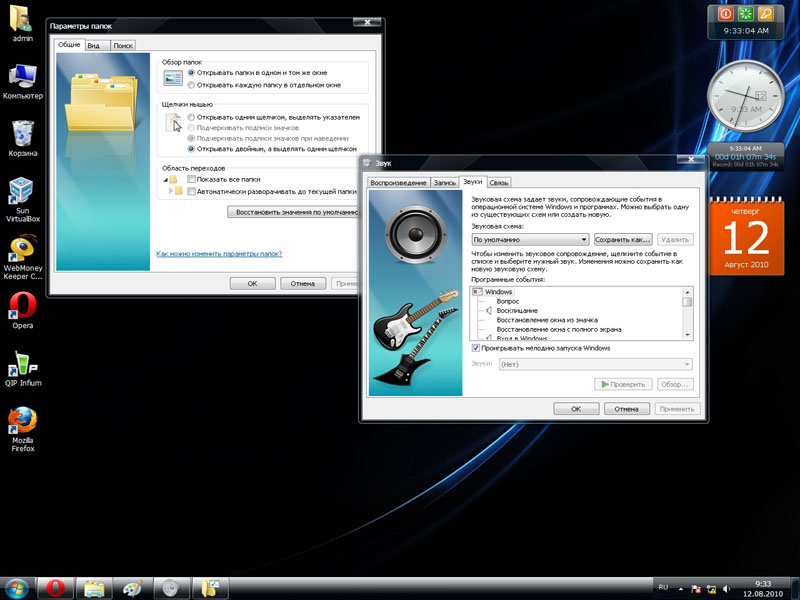800x600 pixels.
Task: Select Восстановление окна с полного экрана event
Action: tap(559, 330)
